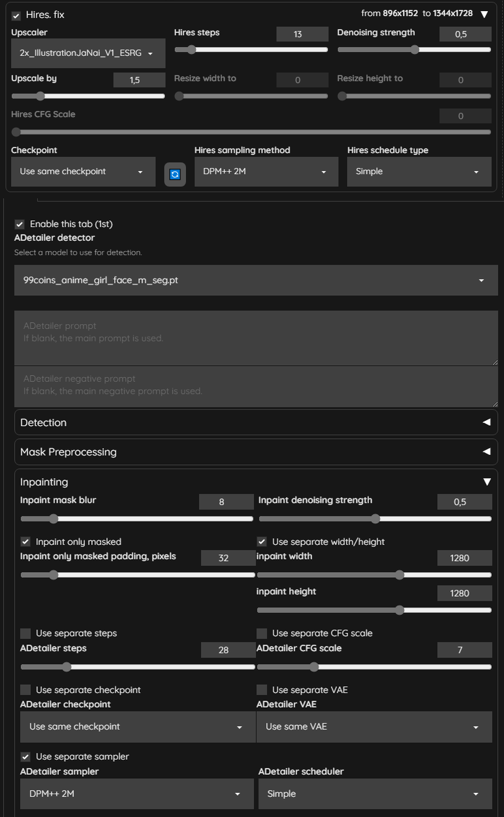Open the ADetailer detector model dropdown
The image size is (504, 817).
pos(255,280)
